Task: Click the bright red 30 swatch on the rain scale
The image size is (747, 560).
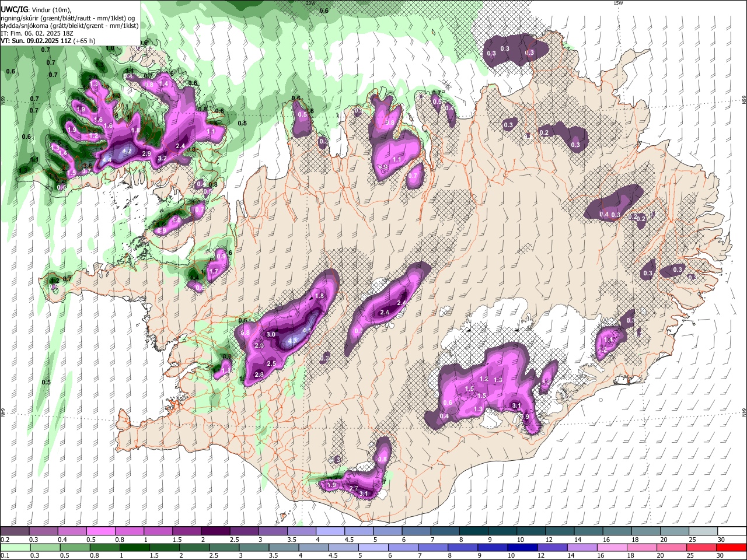Action: point(731,547)
